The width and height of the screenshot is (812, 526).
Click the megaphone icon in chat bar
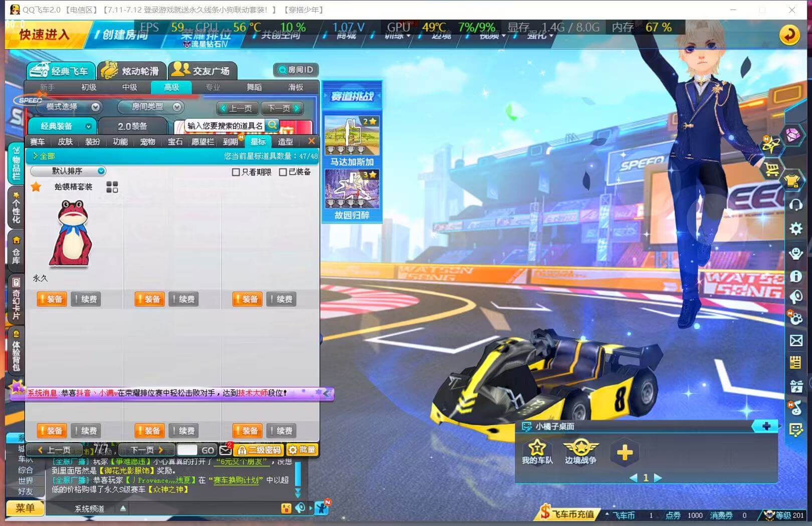coord(300,508)
